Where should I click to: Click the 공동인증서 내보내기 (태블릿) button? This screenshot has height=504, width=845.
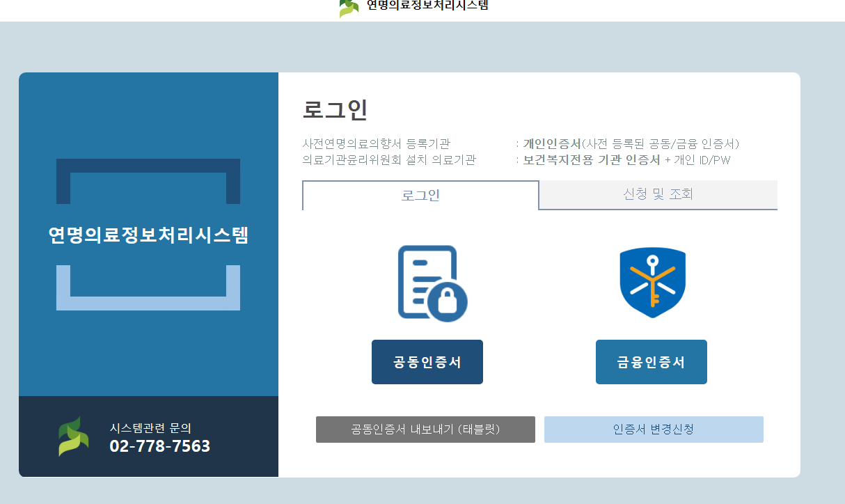click(425, 430)
